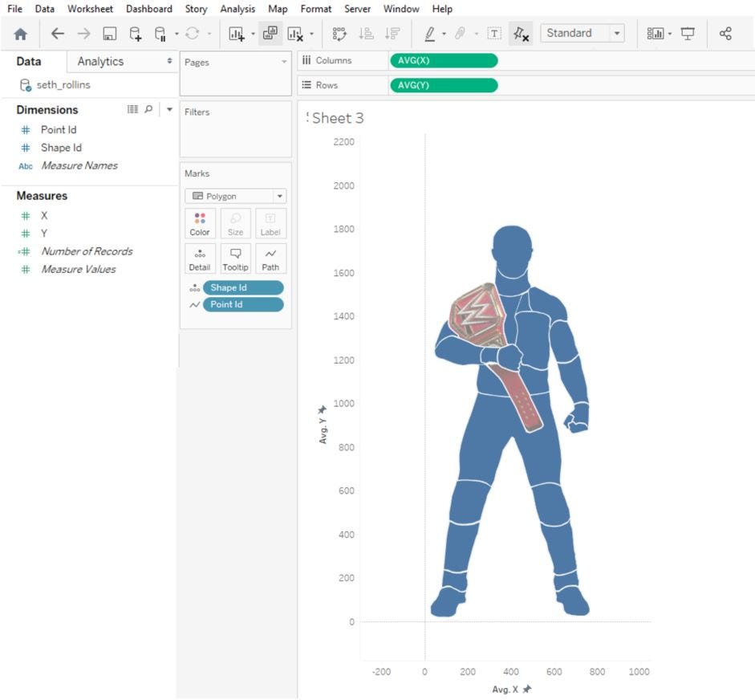The width and height of the screenshot is (755, 700).
Task: Click the Save workbook icon
Action: point(111,33)
